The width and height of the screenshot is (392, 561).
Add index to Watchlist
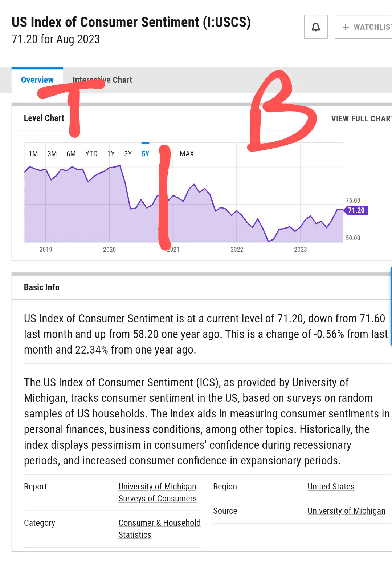click(367, 27)
